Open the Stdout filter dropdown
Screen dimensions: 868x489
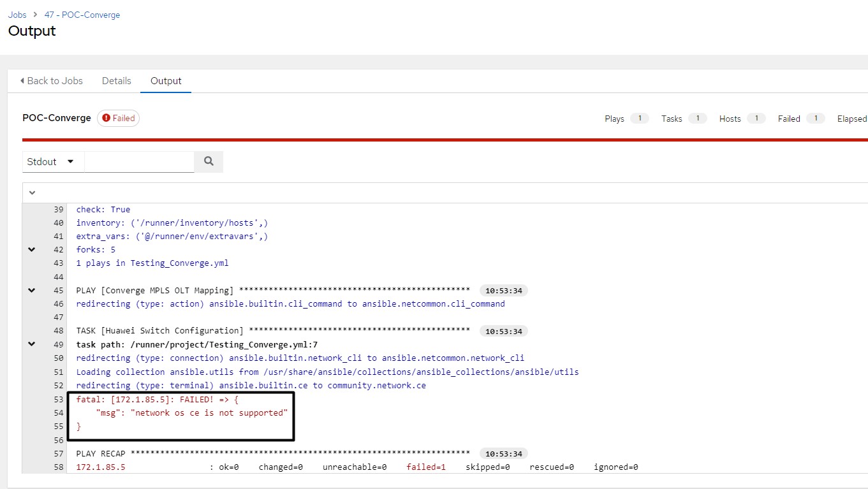coord(53,162)
